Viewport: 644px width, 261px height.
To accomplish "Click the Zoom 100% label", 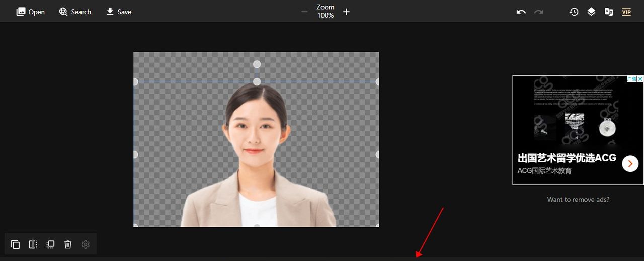I will (326, 11).
